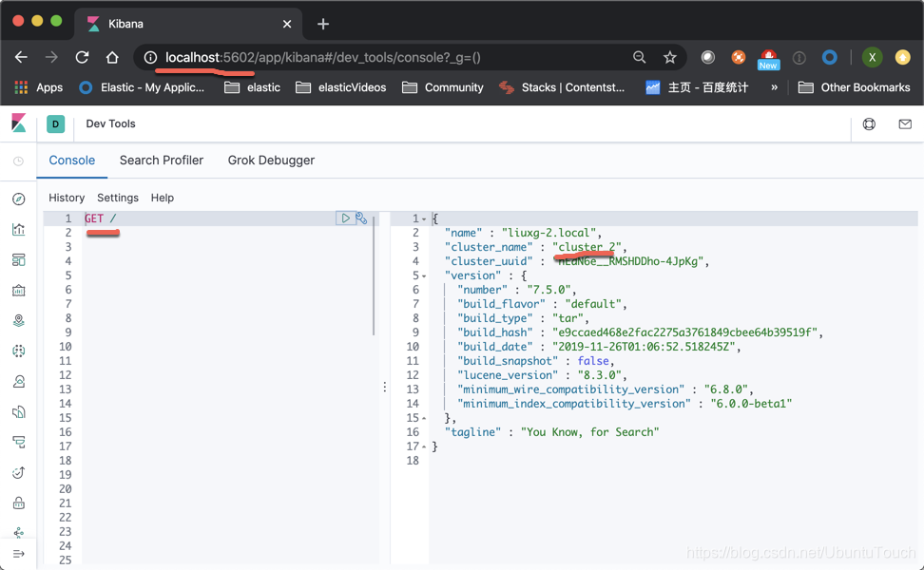This screenshot has height=570, width=924.
Task: Switch to the Grok Debugger tab
Action: 269,161
